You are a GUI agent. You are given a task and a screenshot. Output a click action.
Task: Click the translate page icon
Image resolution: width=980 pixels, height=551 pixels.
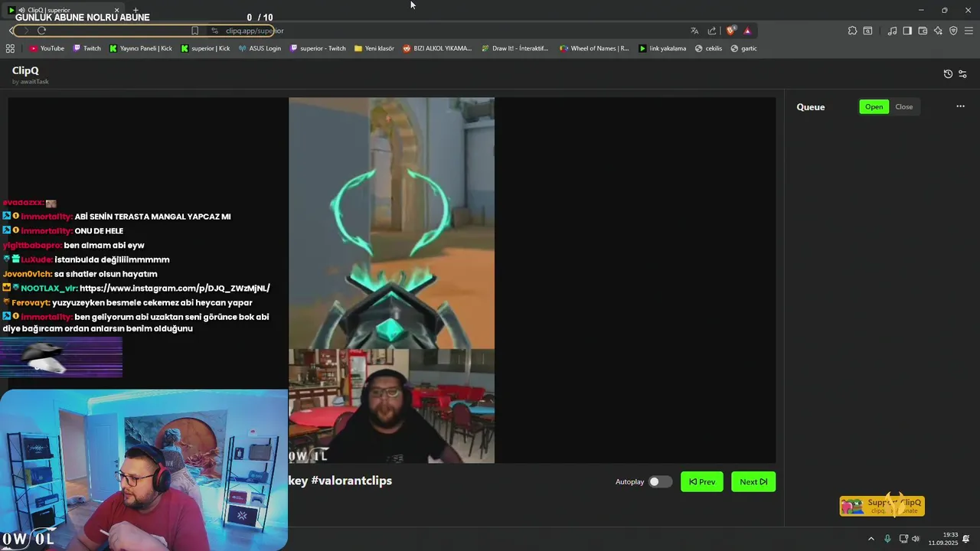click(694, 31)
